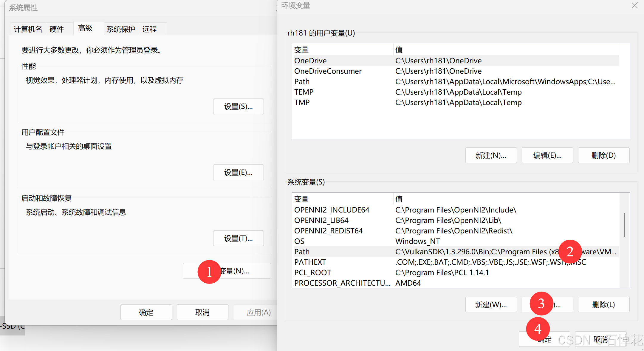Screen dimensions: 644x351
Task: Open the 环境变量(N)... button
Action: point(239,271)
